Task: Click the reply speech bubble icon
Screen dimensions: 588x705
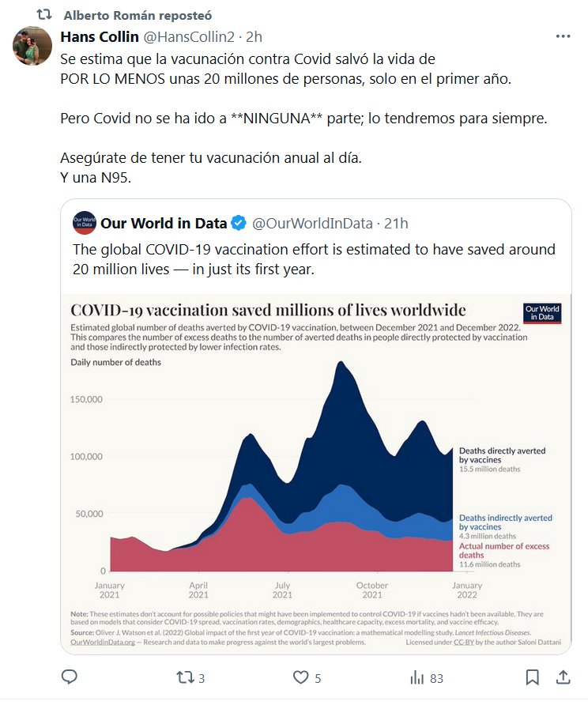Action: (x=70, y=677)
